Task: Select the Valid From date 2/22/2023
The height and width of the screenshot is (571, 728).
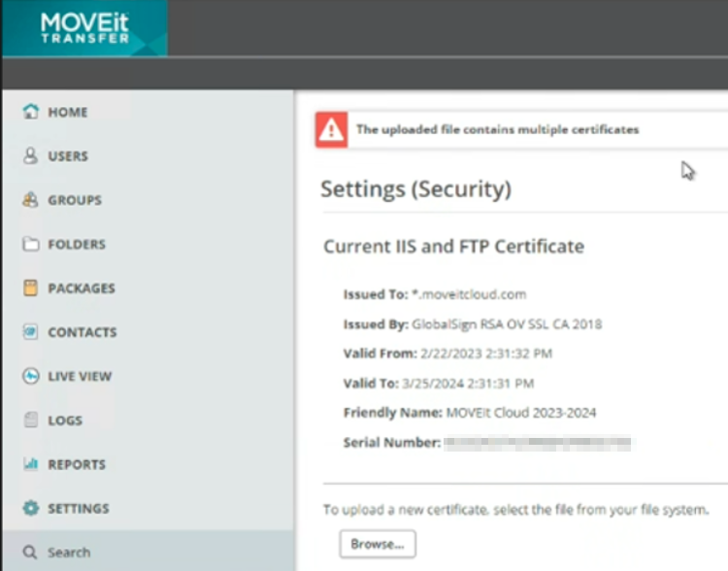Action: tap(486, 353)
